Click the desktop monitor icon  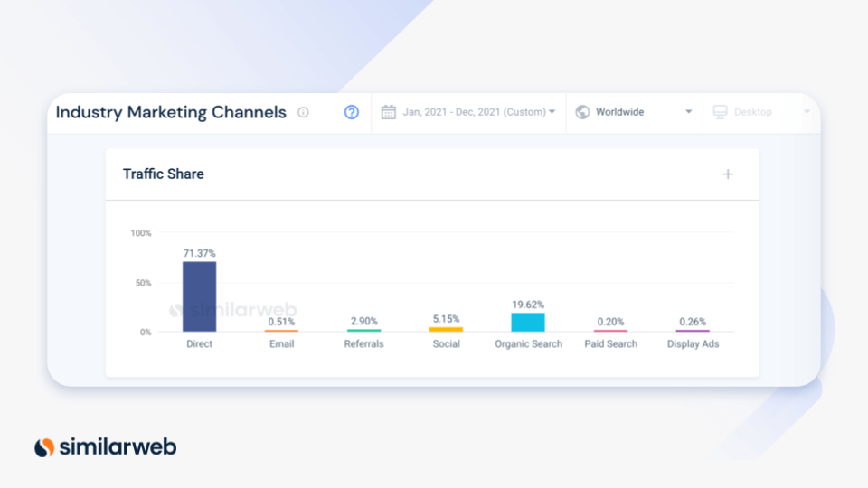click(x=720, y=113)
